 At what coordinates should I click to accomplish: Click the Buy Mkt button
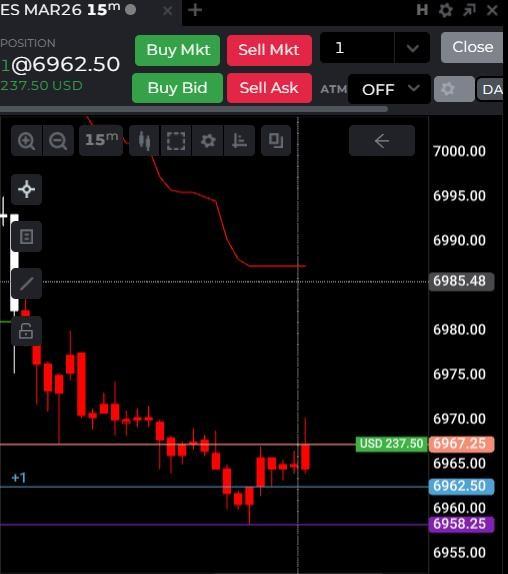pyautogui.click(x=178, y=50)
